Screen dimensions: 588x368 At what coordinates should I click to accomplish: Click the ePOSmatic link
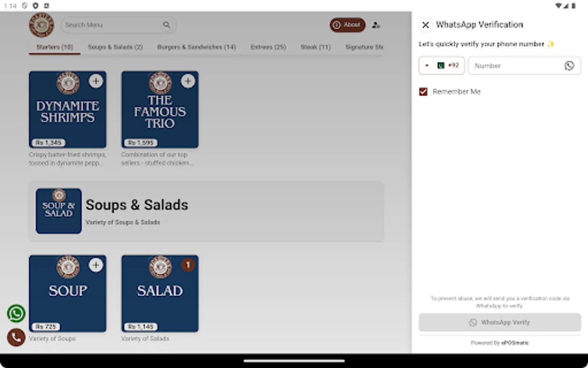(514, 343)
